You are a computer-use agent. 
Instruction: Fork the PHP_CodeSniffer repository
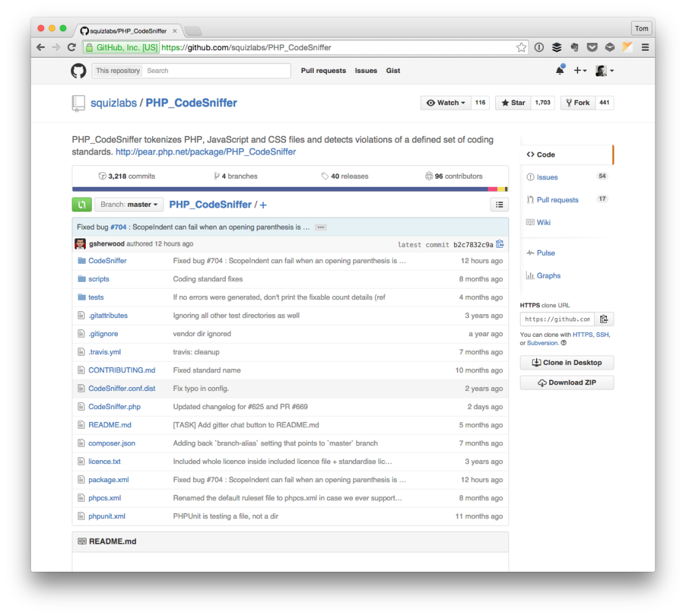(577, 102)
